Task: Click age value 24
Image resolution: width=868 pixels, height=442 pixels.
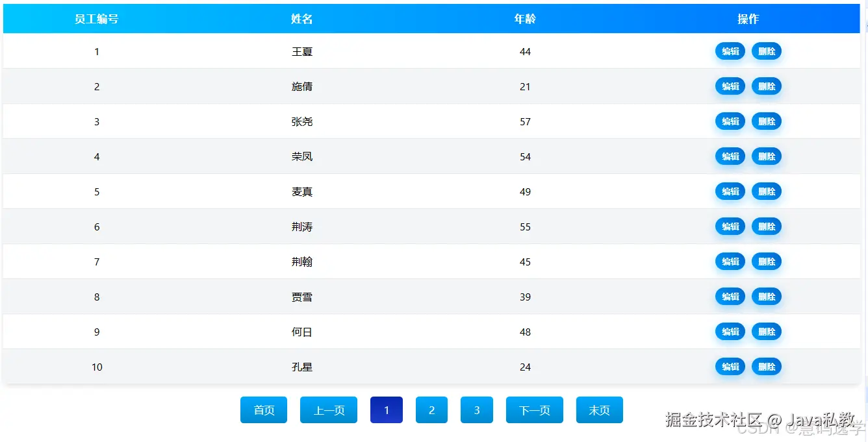Action: coord(525,367)
